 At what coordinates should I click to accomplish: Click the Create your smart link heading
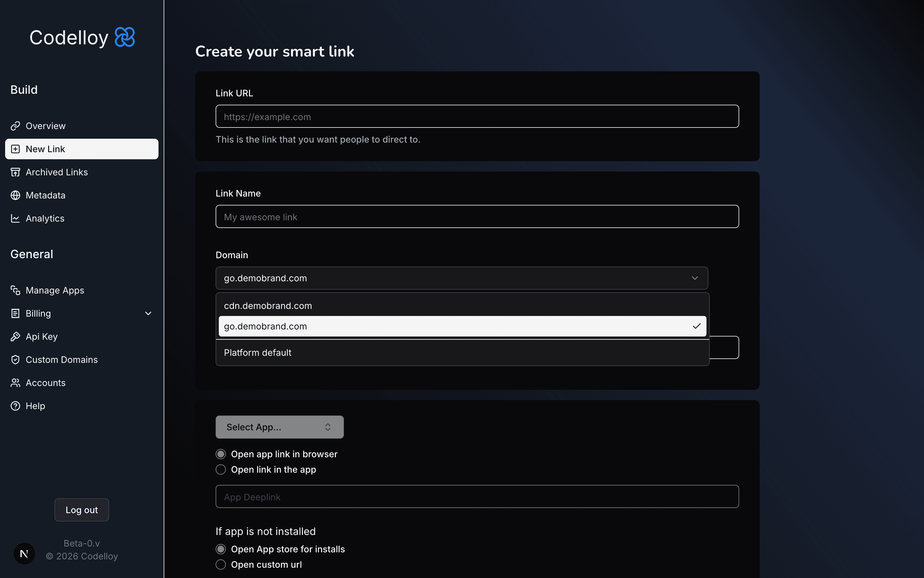(275, 51)
